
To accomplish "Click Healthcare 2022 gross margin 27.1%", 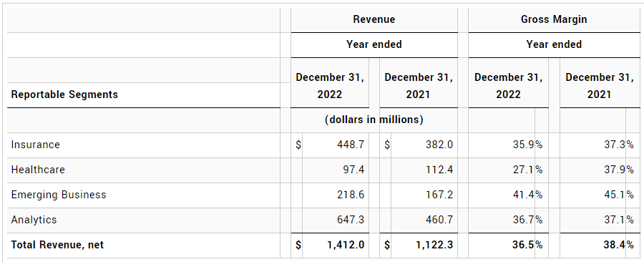I will coord(528,170).
